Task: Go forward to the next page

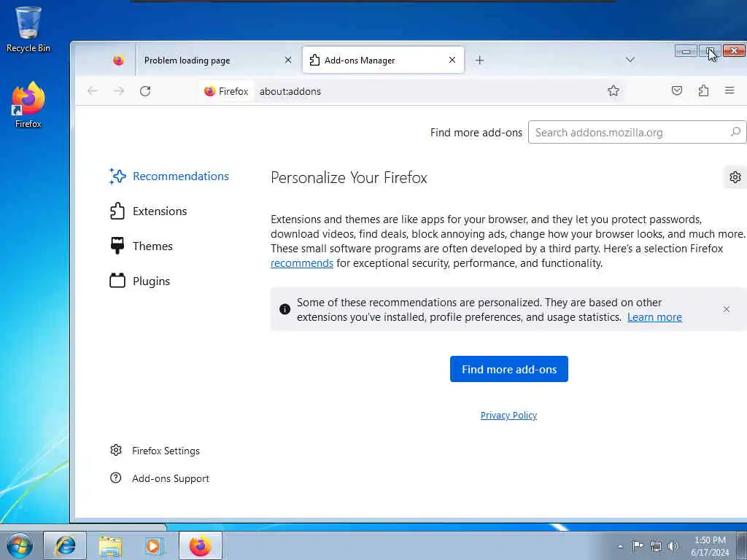Action: (119, 91)
